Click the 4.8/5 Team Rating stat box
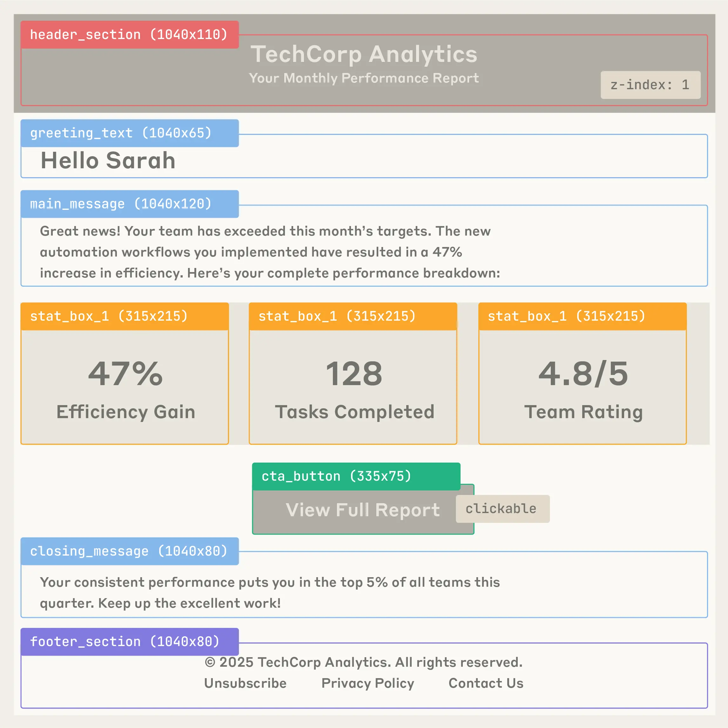The width and height of the screenshot is (728, 728). coord(583,388)
